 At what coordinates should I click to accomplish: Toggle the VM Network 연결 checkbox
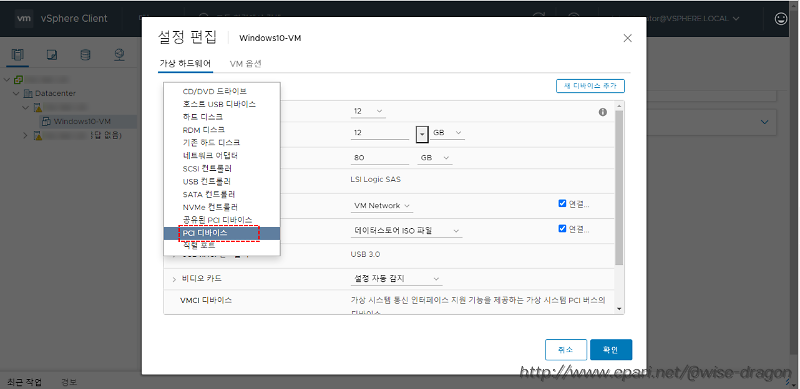[x=562, y=203]
